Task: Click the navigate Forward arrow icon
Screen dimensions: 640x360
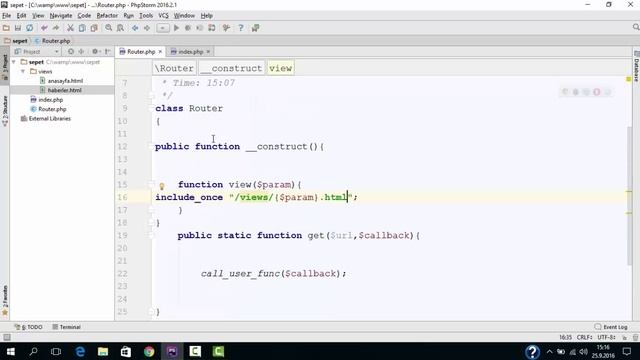Action: tap(147, 28)
